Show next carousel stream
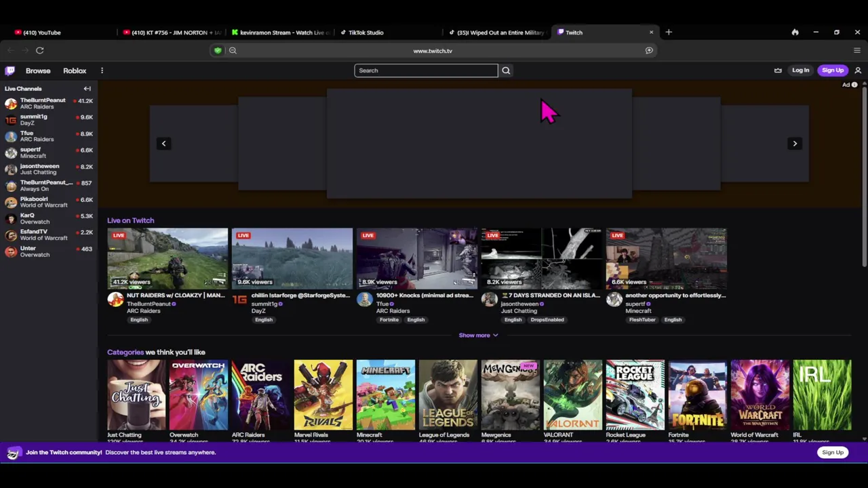The image size is (868, 488). click(x=795, y=143)
